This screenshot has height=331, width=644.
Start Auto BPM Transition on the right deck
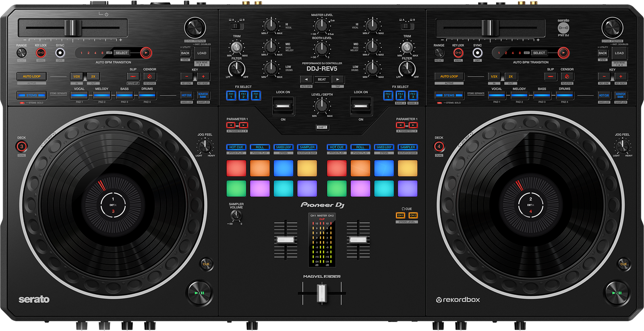564,53
